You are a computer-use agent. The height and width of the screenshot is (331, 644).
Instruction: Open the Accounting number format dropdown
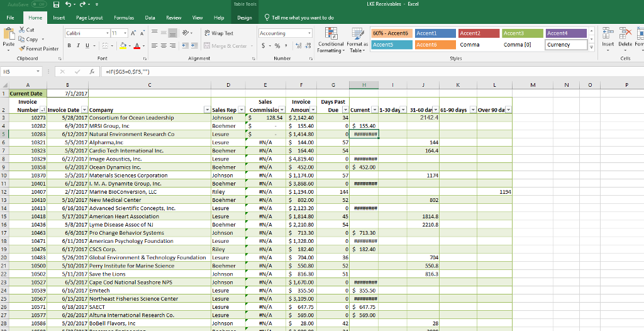coord(309,33)
